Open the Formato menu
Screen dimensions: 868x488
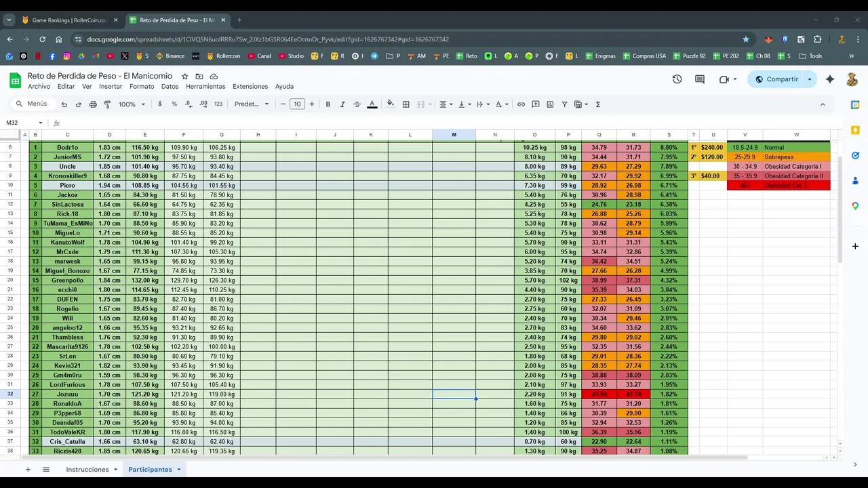pyautogui.click(x=142, y=87)
